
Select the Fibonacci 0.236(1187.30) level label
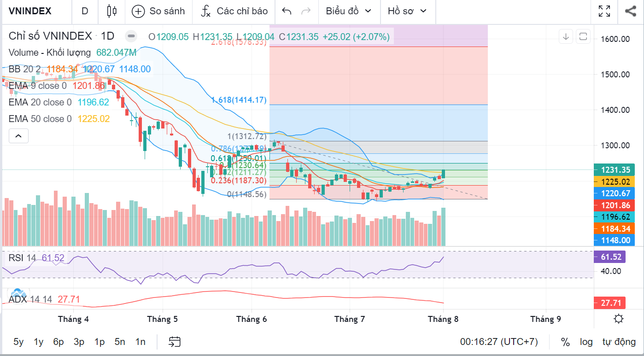tap(239, 181)
